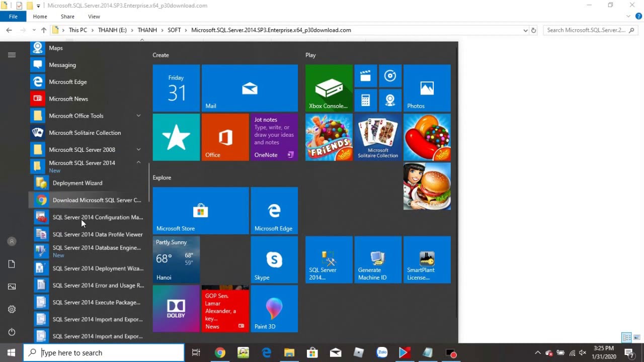Viewport: 644px width, 362px height.
Task: Switch to the View ribbon tab
Action: point(94,17)
